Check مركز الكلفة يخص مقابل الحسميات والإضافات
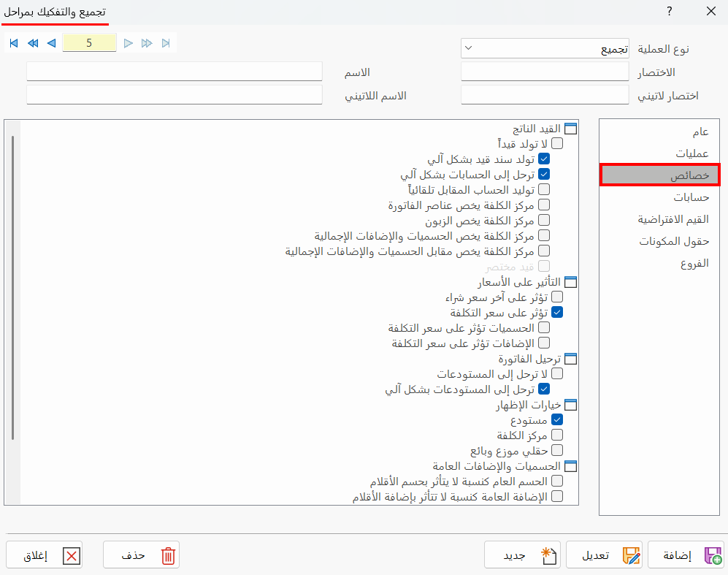This screenshot has width=728, height=575. pyautogui.click(x=544, y=251)
